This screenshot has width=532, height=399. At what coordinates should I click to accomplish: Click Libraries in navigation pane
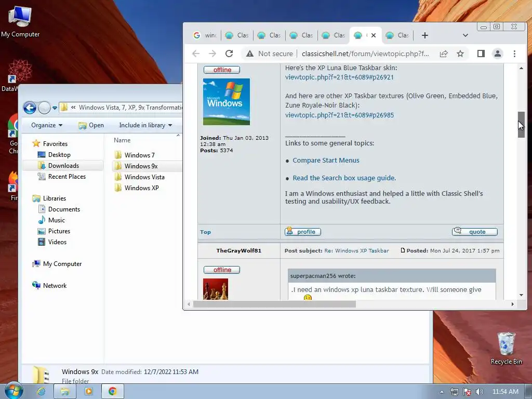(54, 198)
